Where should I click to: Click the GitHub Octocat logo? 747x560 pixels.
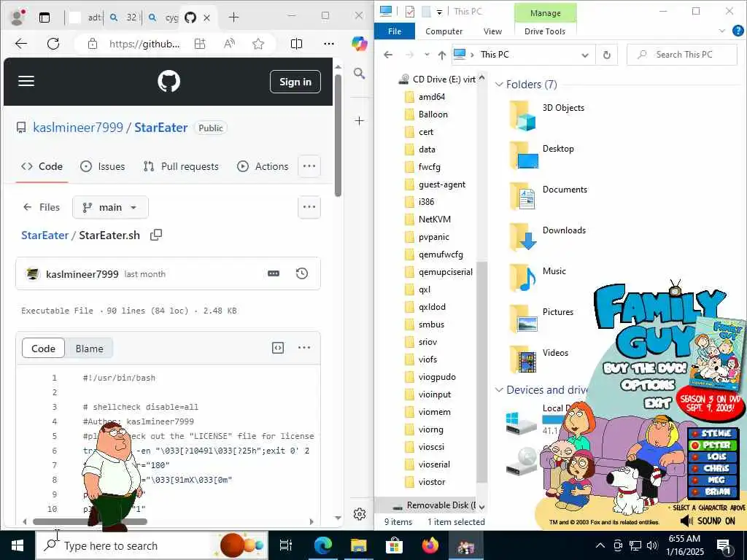coord(169,81)
